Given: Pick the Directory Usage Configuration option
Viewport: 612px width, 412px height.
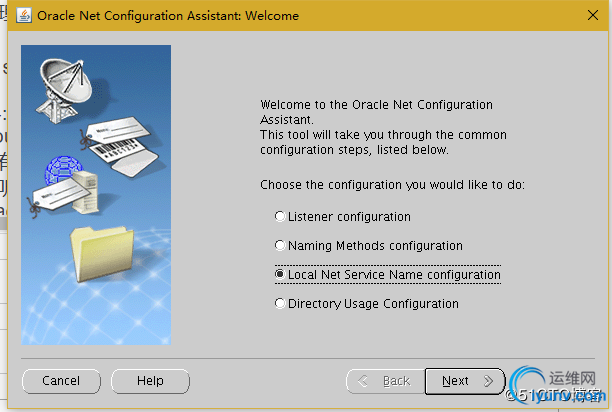Looking at the screenshot, I should tap(280, 304).
